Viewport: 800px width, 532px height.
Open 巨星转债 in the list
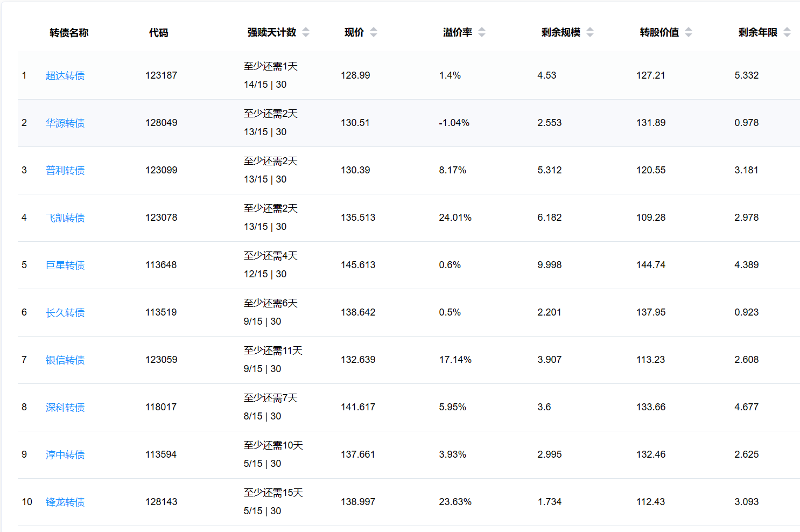[65, 265]
